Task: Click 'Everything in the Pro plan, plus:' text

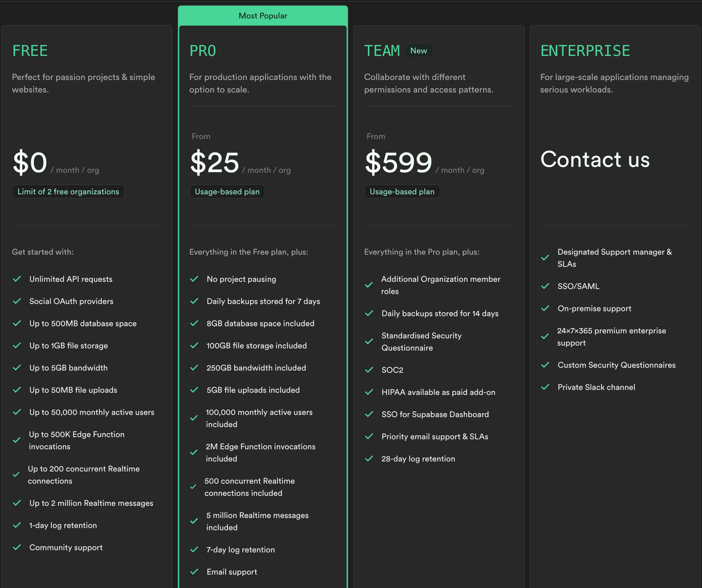Action: tap(422, 252)
